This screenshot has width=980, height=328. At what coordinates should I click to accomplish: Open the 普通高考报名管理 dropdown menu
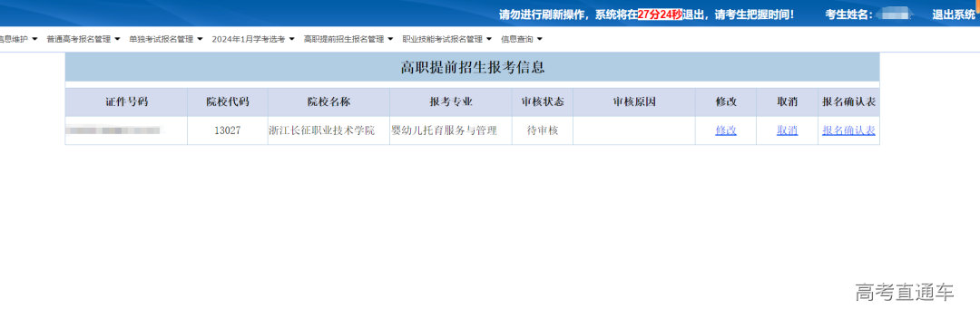[83, 39]
